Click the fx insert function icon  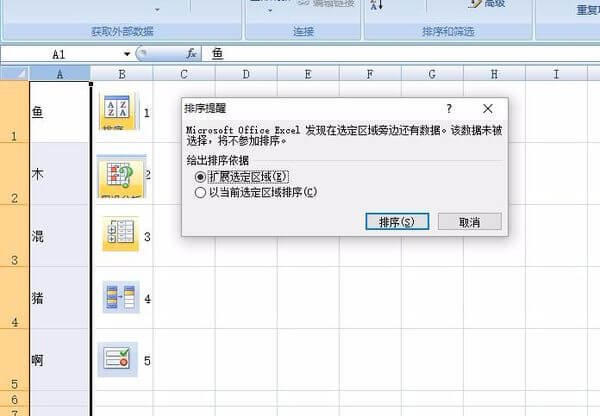point(191,53)
